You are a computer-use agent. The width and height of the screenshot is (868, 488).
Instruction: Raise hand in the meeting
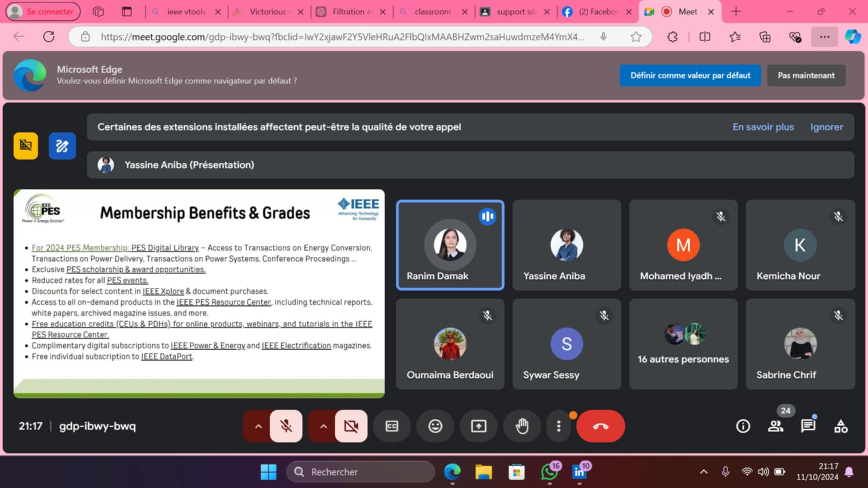point(522,426)
